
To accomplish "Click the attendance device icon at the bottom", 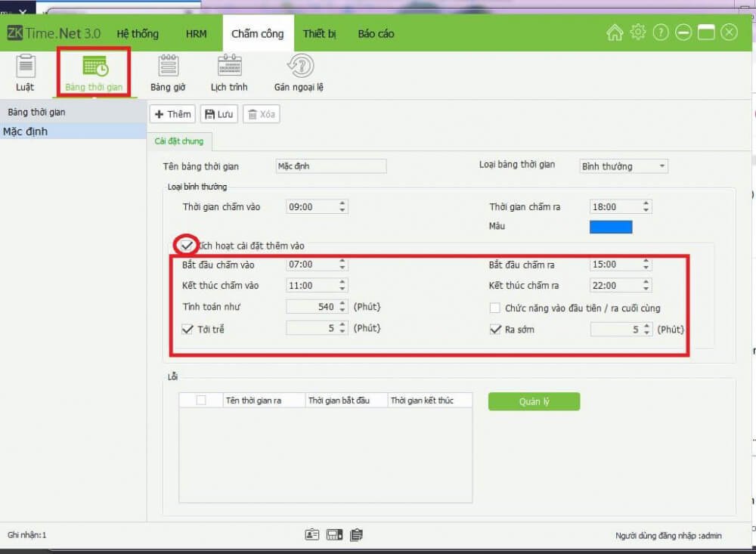I will pyautogui.click(x=334, y=534).
